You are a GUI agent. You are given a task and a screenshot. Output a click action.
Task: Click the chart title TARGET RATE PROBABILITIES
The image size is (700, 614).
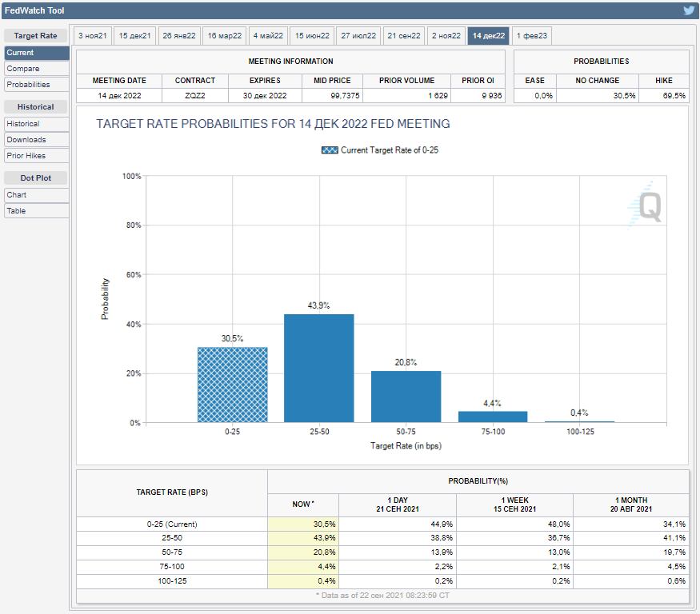click(x=273, y=124)
